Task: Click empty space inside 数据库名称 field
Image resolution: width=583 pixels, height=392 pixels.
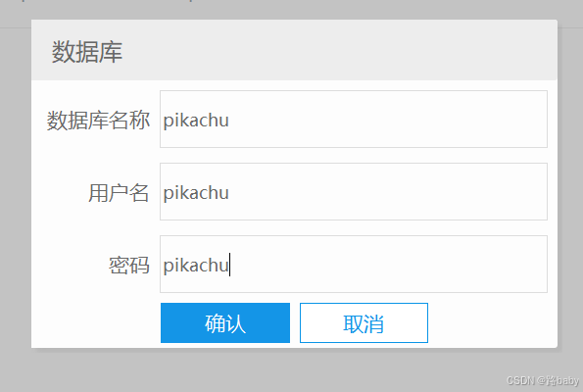Action: coord(387,119)
